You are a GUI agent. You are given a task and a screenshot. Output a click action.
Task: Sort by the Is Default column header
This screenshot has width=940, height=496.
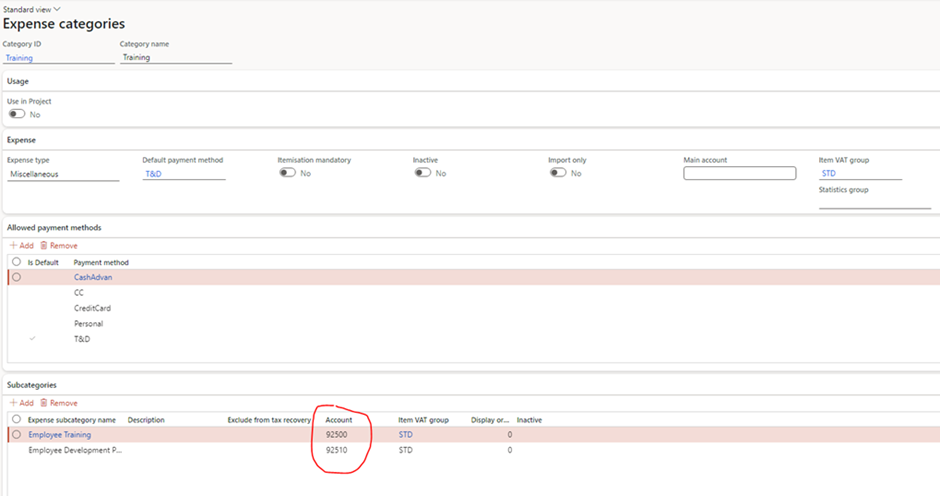[x=43, y=263]
